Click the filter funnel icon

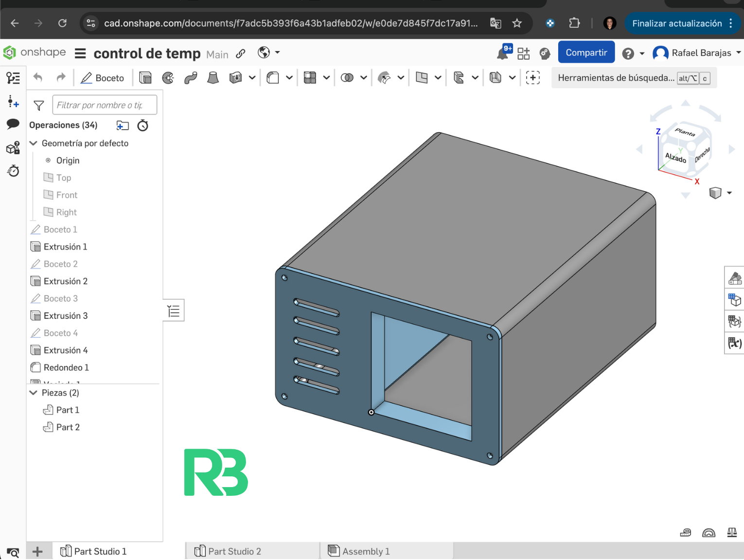click(x=39, y=105)
